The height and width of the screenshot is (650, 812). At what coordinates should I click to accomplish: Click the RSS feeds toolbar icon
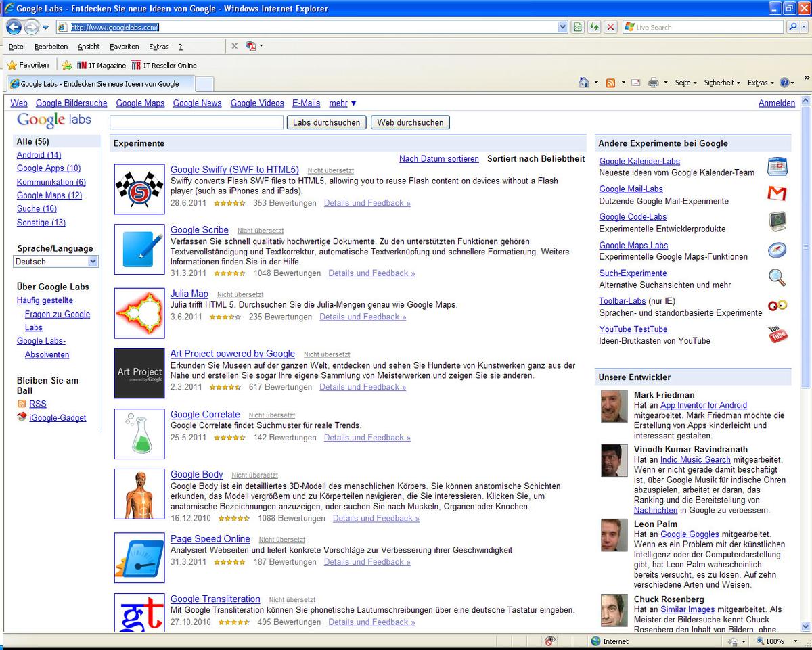coord(610,83)
